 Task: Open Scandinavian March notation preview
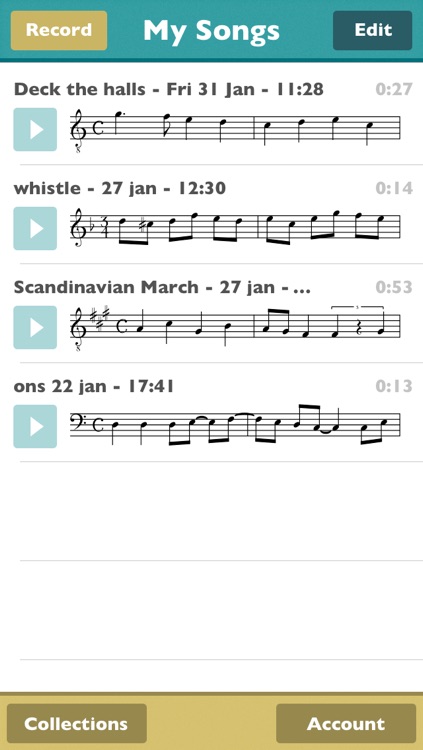click(x=235, y=328)
